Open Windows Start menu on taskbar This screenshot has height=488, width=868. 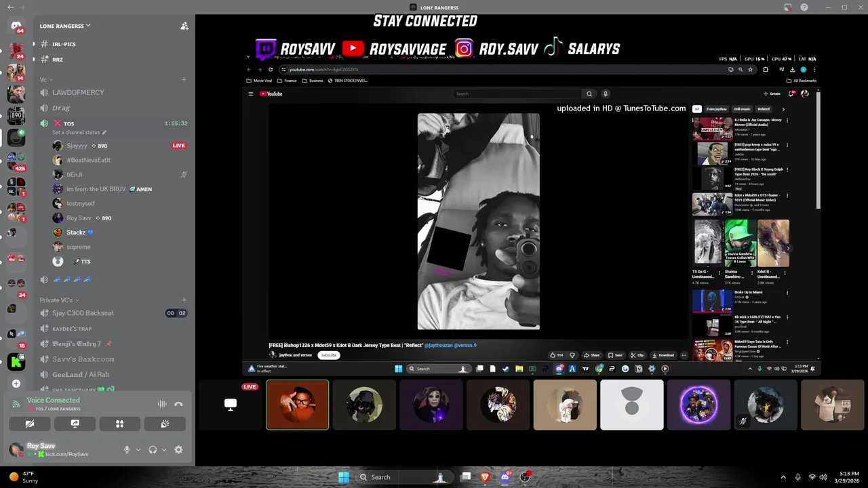343,477
